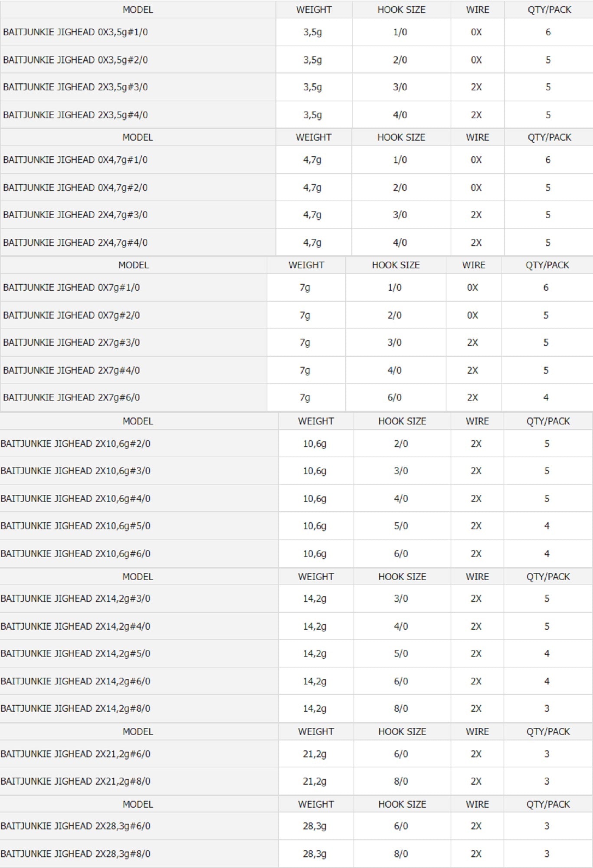Click BAITJUNKIE JIGHEAD 0X7g#1/0 model entry

pyautogui.click(x=72, y=288)
